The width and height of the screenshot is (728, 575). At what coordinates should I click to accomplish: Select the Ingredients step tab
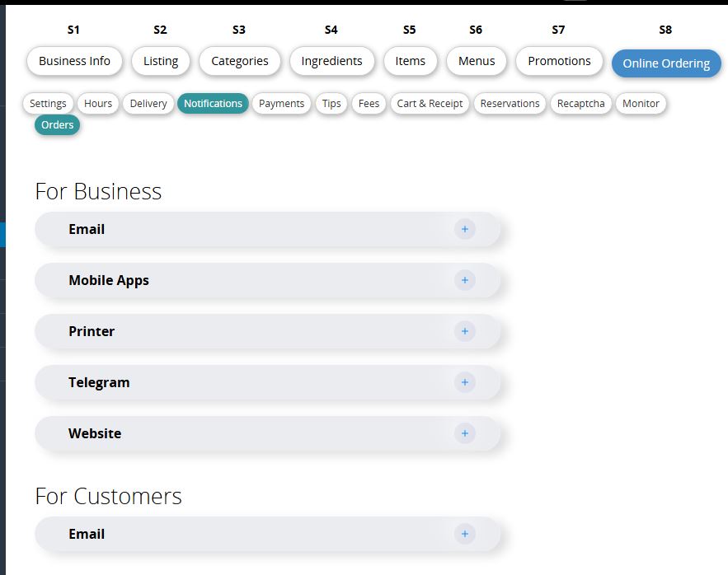click(x=331, y=61)
